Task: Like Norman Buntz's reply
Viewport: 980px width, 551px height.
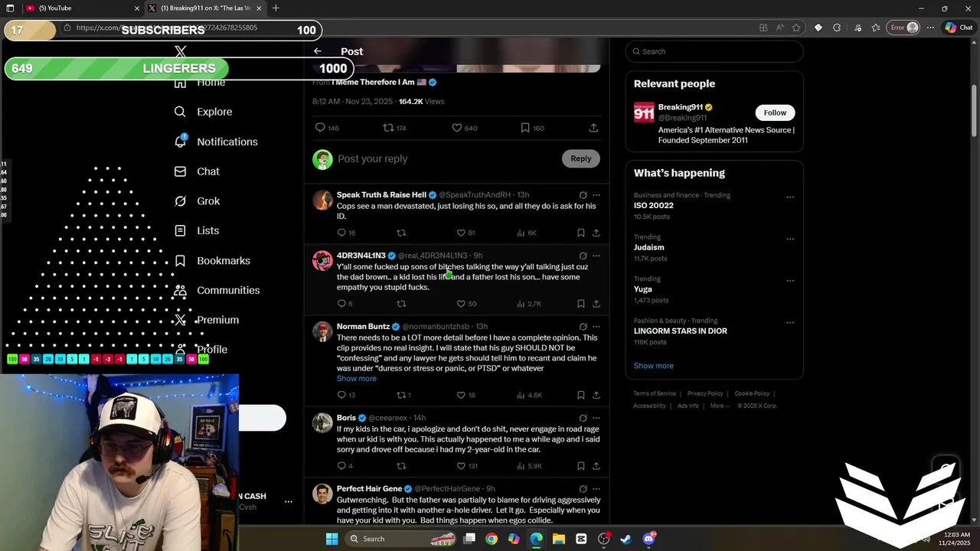Action: point(461,395)
